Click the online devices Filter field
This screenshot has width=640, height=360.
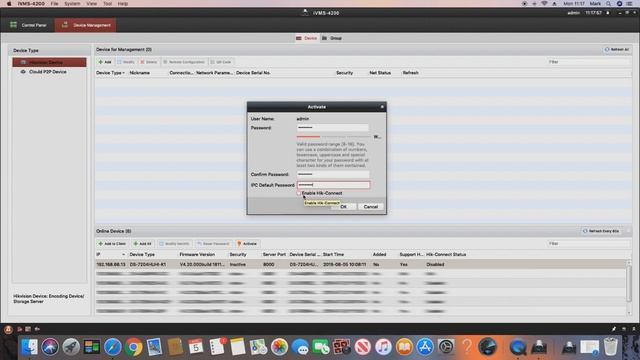click(x=589, y=244)
